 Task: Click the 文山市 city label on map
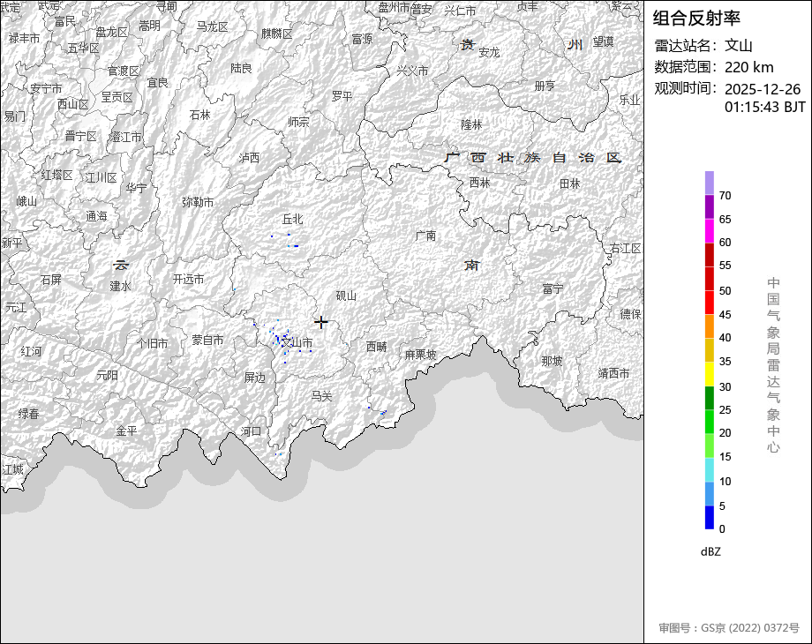coord(298,342)
